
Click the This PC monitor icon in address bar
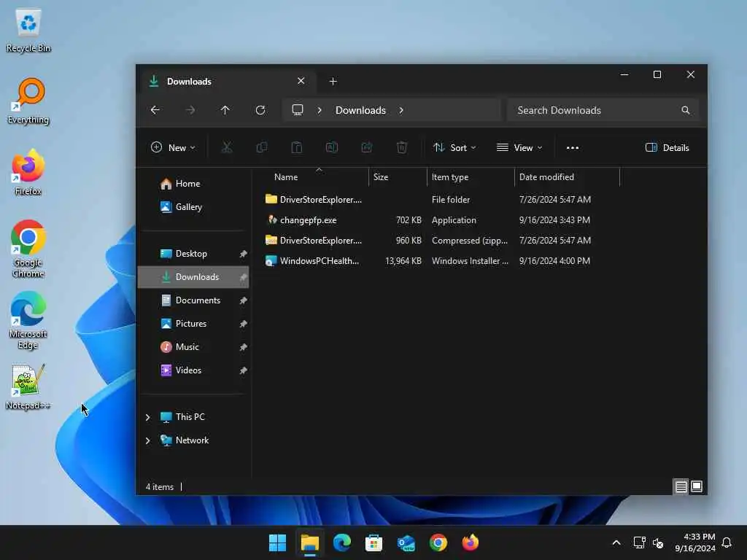(298, 110)
